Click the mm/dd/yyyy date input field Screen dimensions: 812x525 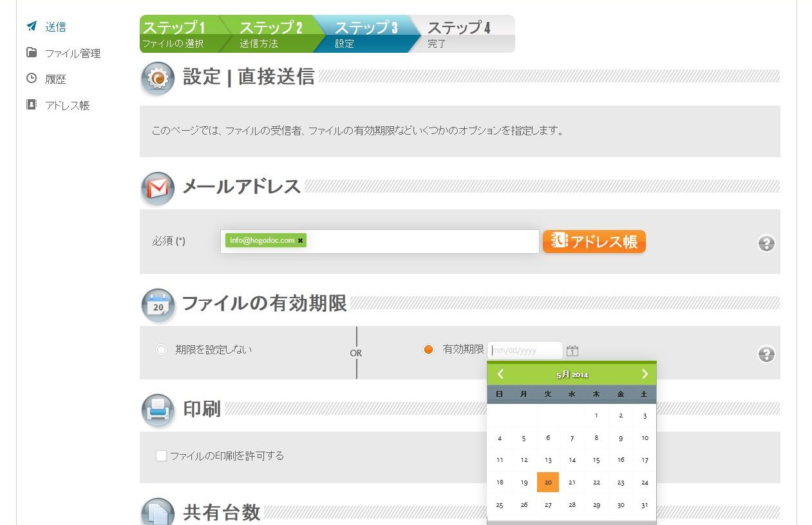[x=525, y=350]
